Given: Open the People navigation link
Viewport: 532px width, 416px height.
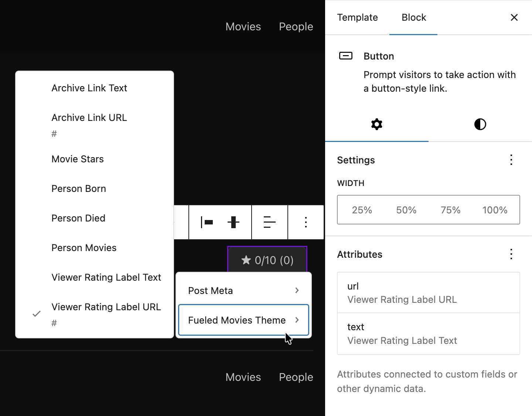Looking at the screenshot, I should 296,26.
